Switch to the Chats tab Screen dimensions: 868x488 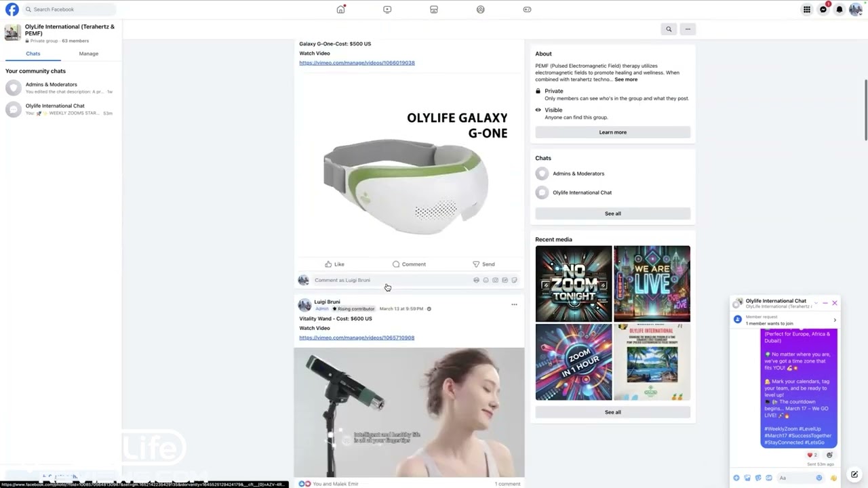pyautogui.click(x=33, y=54)
